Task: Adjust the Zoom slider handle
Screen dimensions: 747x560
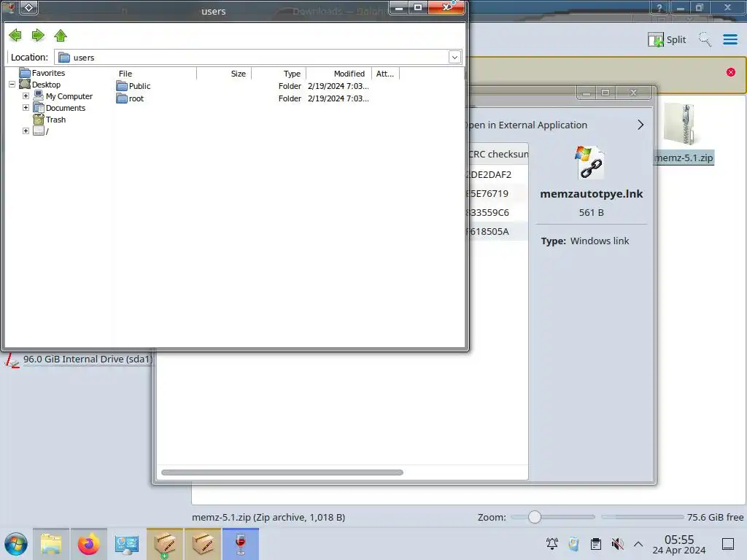Action: 535,517
